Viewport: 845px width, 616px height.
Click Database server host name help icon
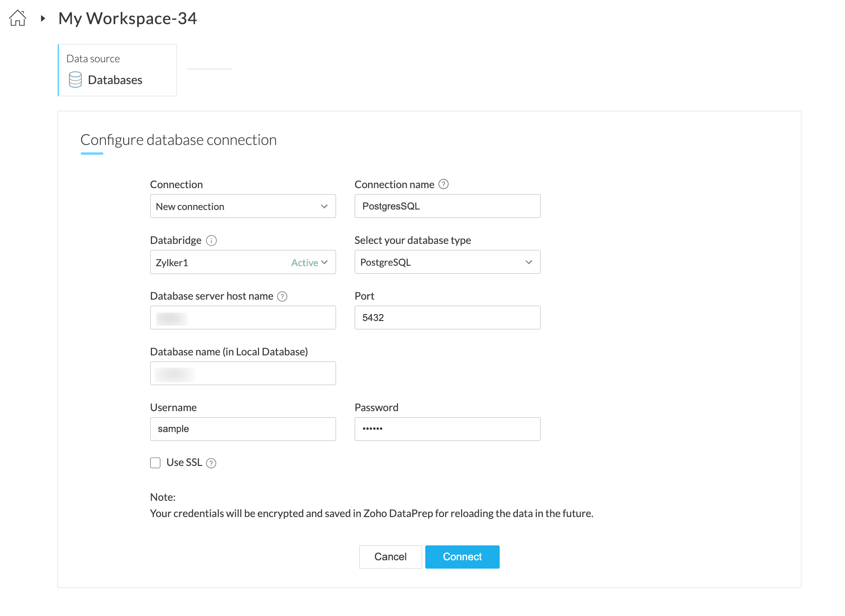tap(282, 296)
